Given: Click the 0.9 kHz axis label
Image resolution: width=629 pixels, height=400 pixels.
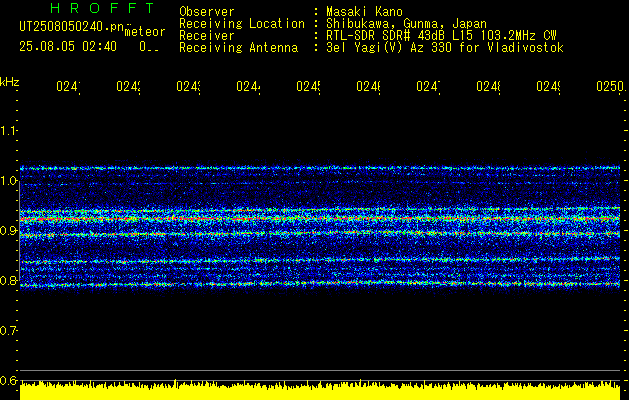Looking at the screenshot, I should coord(8,231).
